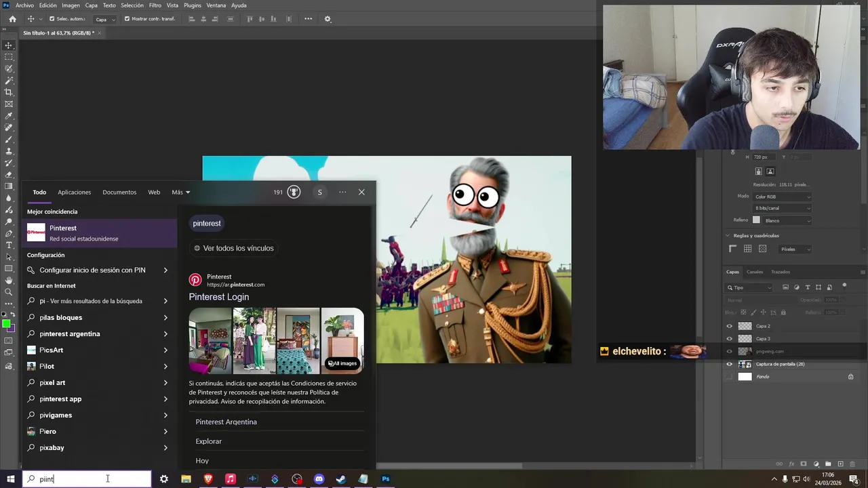The width and height of the screenshot is (868, 488).
Task: Open the options bar gear settings
Action: [328, 19]
